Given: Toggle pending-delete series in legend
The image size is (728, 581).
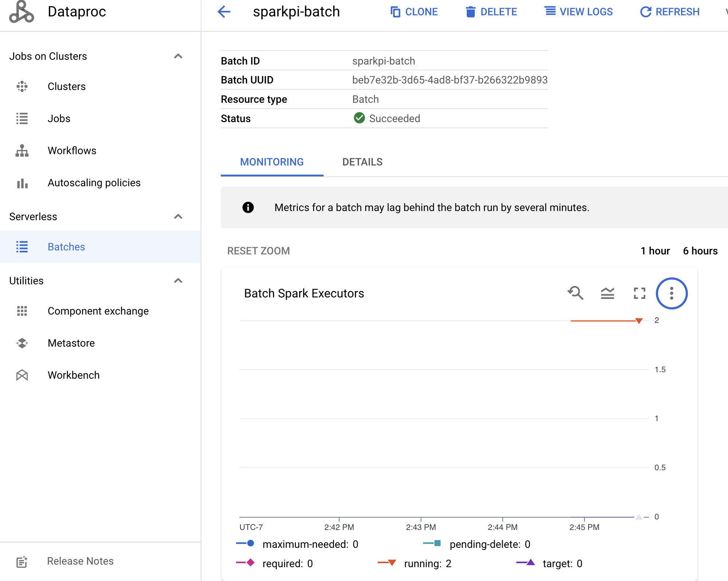Looking at the screenshot, I should [489, 544].
